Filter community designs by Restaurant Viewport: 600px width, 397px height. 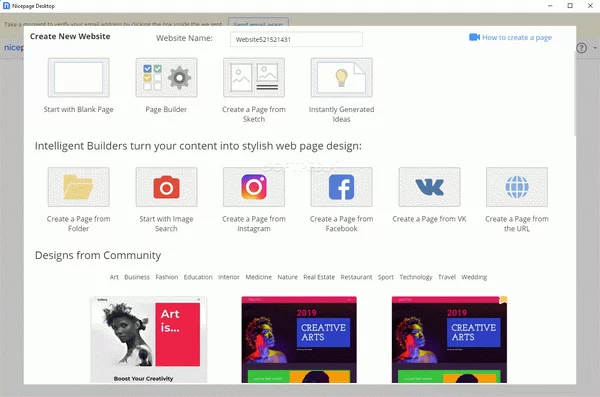point(356,277)
